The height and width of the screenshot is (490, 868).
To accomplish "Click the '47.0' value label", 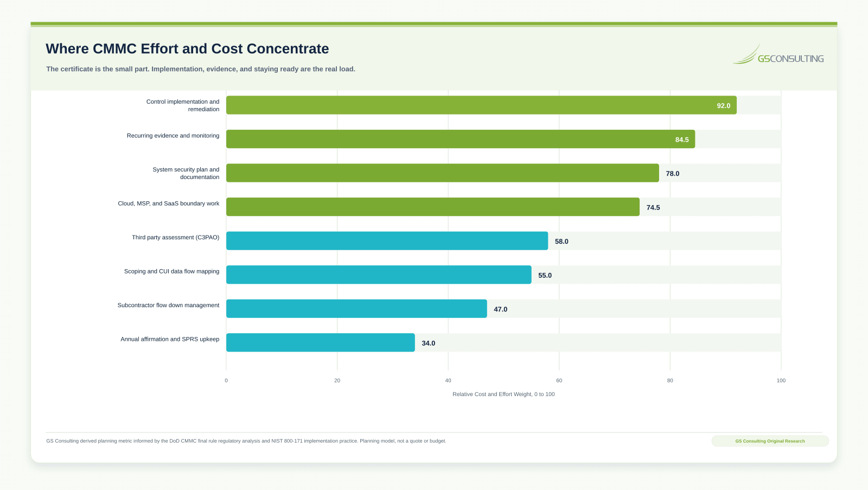I will click(x=500, y=309).
